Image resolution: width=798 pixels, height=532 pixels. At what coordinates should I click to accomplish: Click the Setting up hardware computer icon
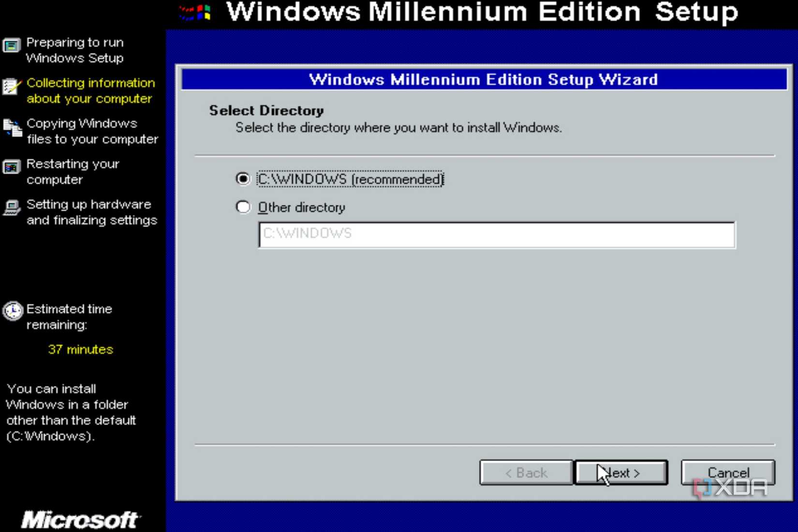11,208
